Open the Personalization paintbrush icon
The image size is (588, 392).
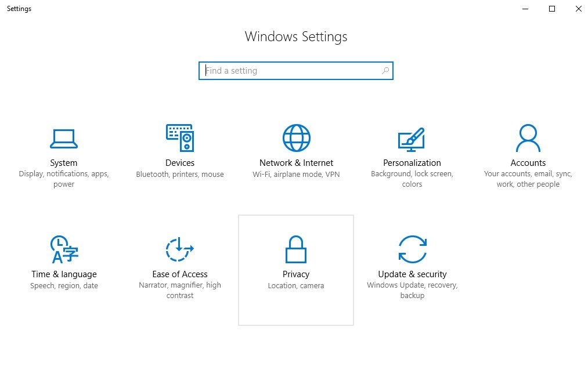[412, 139]
